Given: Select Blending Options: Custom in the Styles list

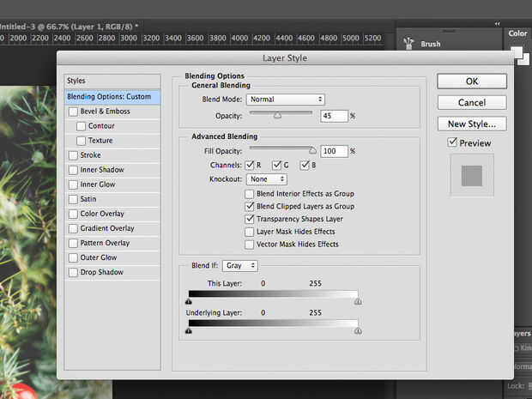Looking at the screenshot, I should tap(108, 97).
